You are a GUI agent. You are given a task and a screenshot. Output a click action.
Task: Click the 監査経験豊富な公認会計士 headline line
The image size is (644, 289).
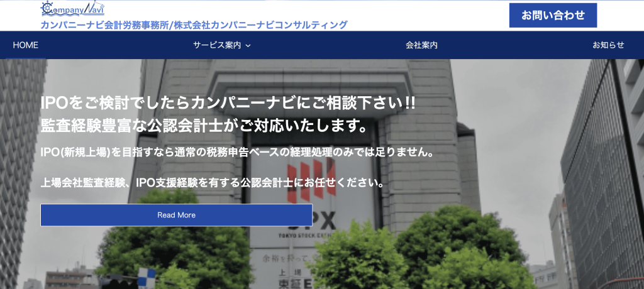204,126
